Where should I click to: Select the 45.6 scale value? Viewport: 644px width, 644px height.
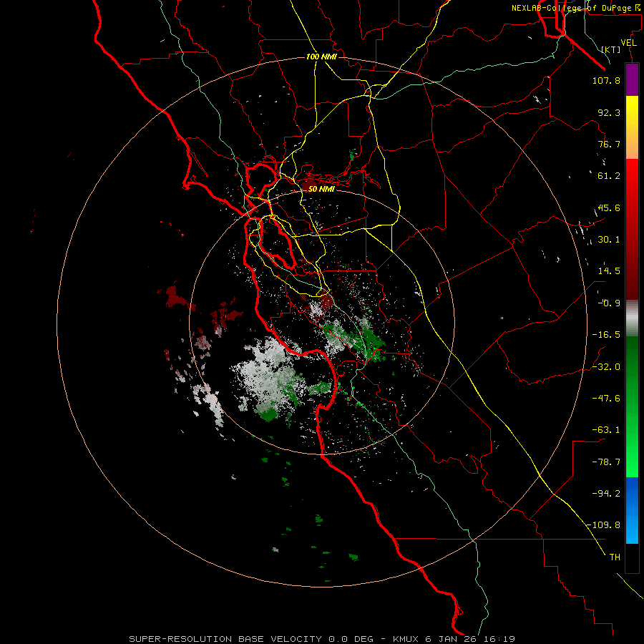point(609,208)
